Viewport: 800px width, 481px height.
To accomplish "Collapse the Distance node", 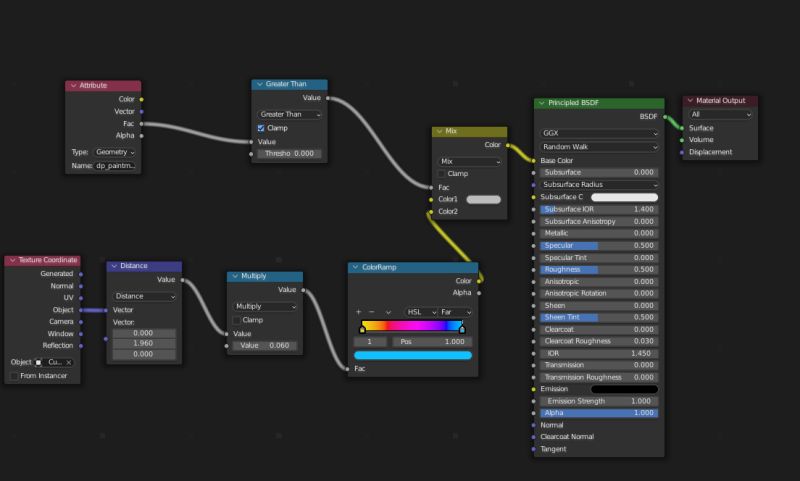I will (114, 266).
